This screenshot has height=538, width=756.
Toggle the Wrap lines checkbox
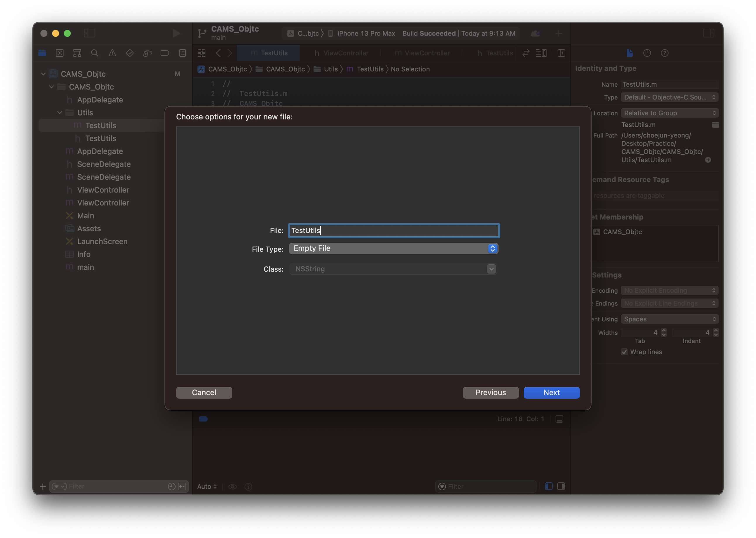click(x=624, y=352)
